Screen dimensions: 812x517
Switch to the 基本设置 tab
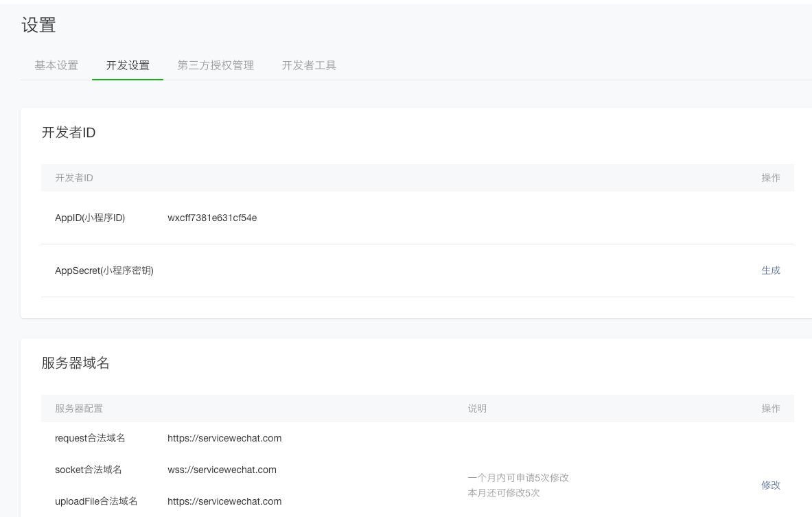56,66
